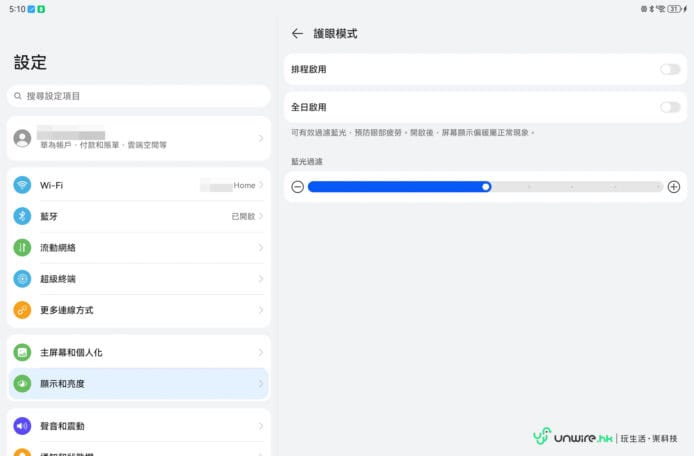Viewport: 694px width, 456px height.
Task: Tap the more connections (更多連線方式) icon
Action: pos(22,310)
